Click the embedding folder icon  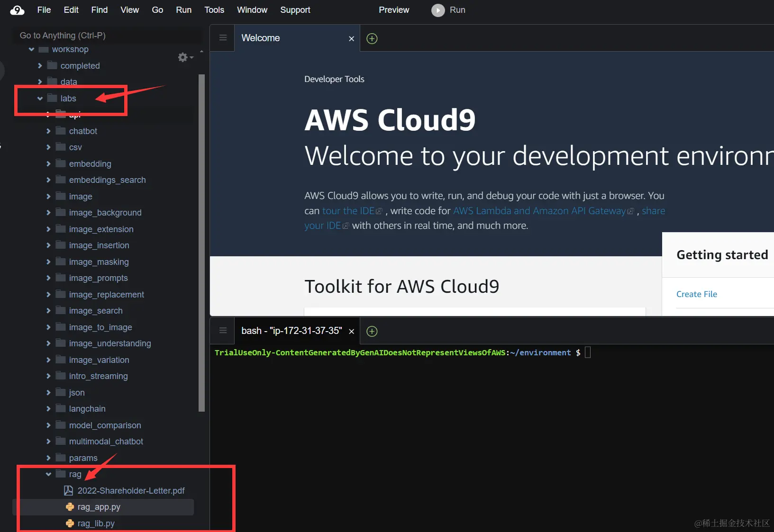(60, 163)
